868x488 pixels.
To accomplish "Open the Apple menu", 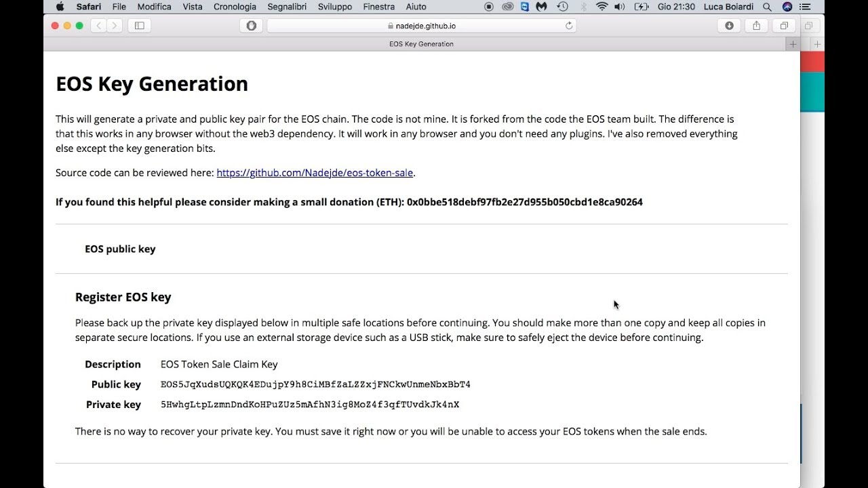I will [60, 7].
